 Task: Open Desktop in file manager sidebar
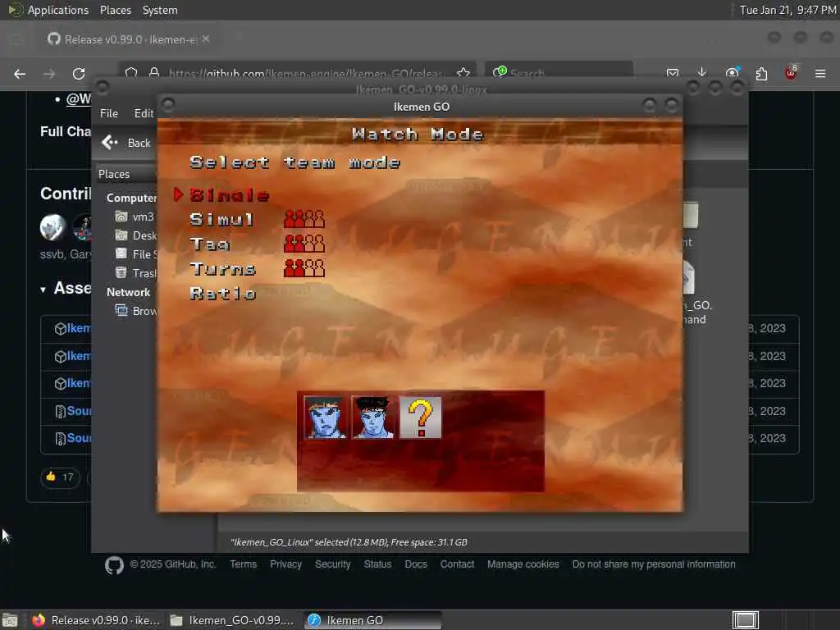tap(136, 235)
